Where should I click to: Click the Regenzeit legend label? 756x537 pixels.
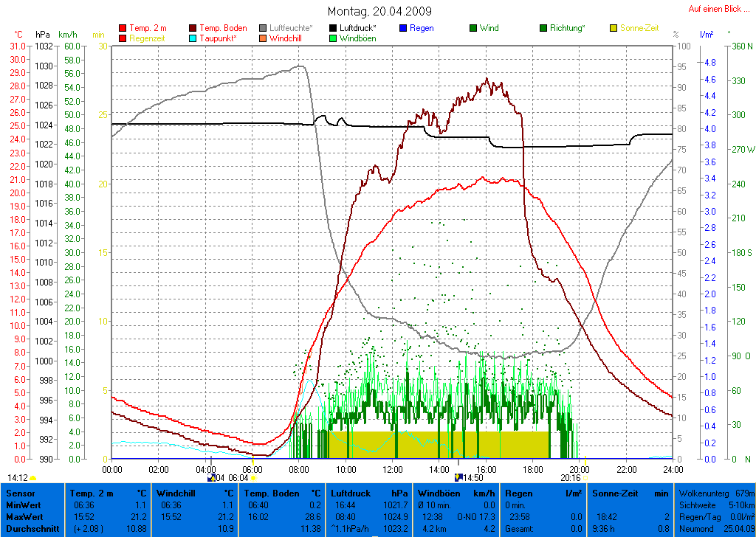coord(148,38)
